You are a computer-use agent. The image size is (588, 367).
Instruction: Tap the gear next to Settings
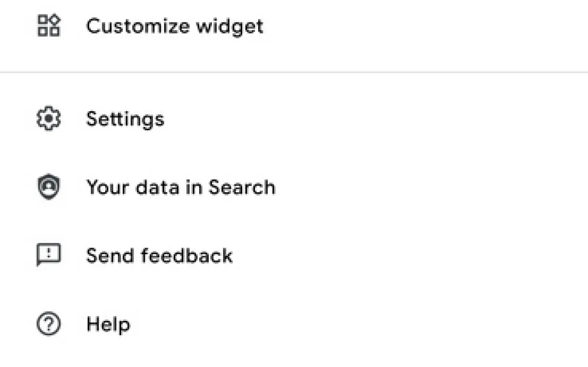click(49, 119)
